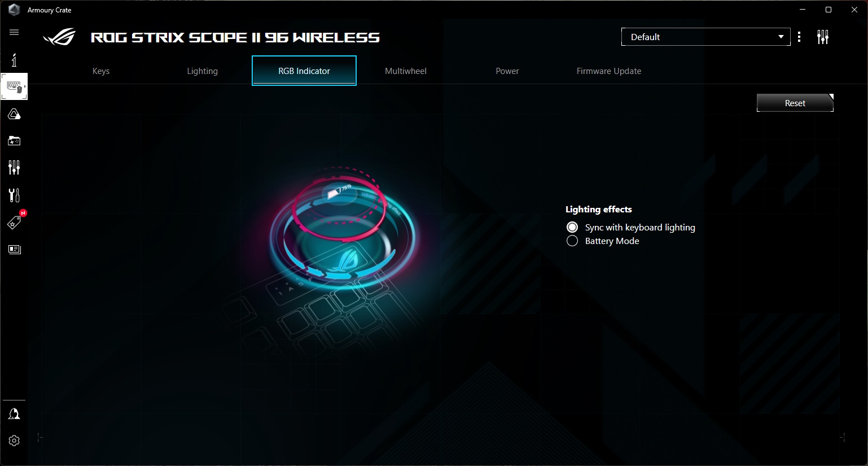
Task: Open the Home info icon in the sidebar
Action: pyautogui.click(x=14, y=60)
